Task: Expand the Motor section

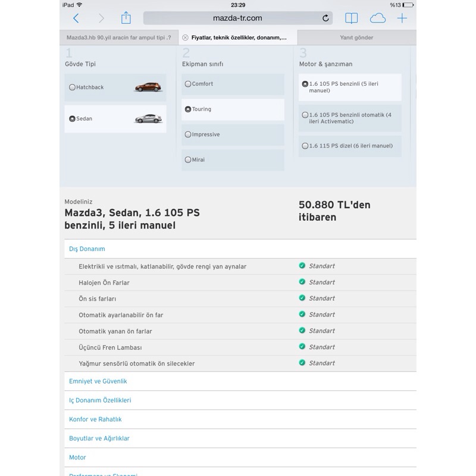Action: (240, 458)
